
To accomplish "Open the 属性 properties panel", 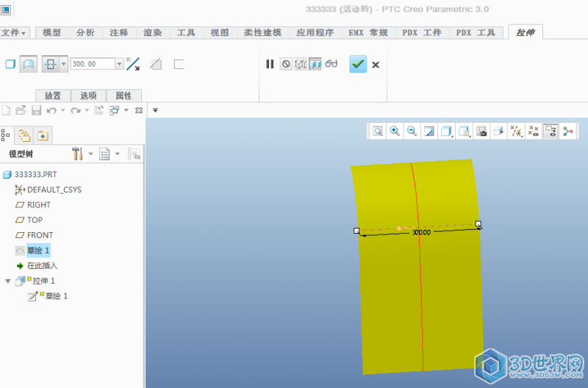I will (x=123, y=96).
